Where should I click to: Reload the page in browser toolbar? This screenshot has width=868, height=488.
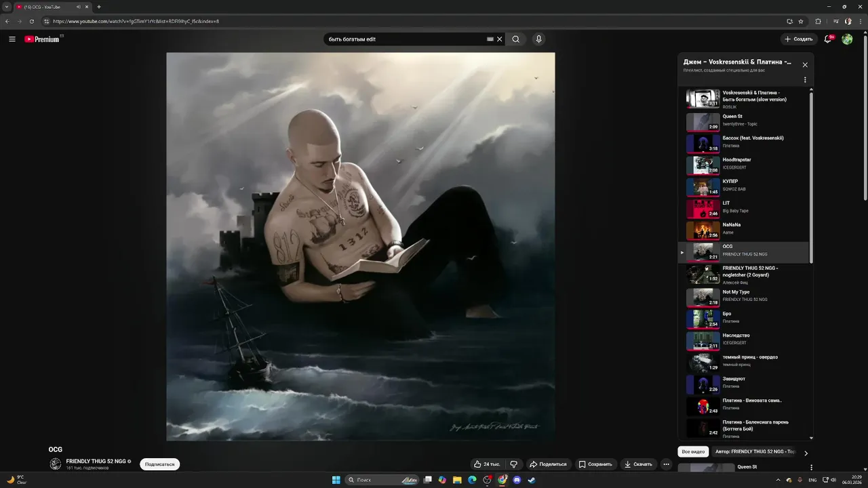point(31,21)
